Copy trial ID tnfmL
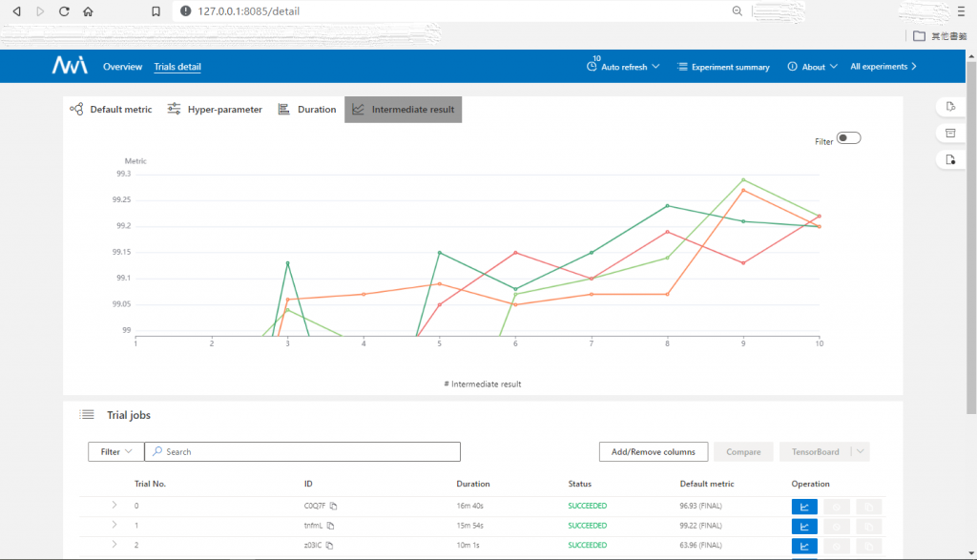977x560 pixels. tap(331, 526)
